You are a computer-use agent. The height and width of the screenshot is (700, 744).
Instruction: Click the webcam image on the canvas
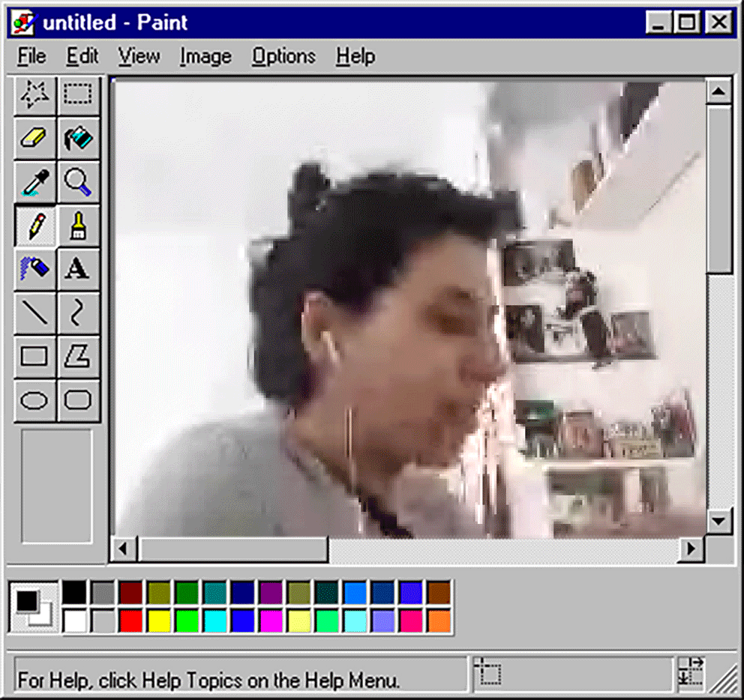pos(410,310)
